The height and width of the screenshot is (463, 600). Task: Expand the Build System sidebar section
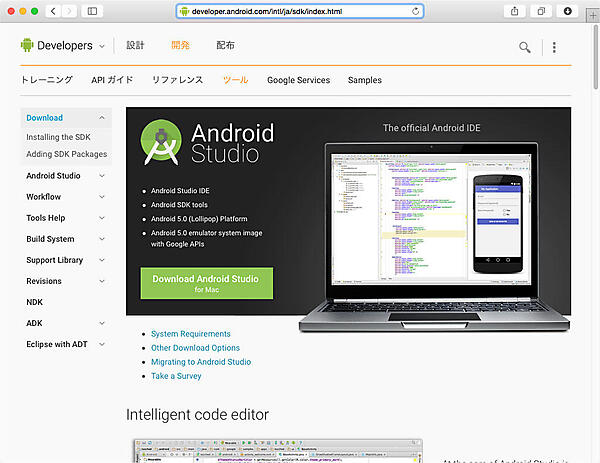101,239
